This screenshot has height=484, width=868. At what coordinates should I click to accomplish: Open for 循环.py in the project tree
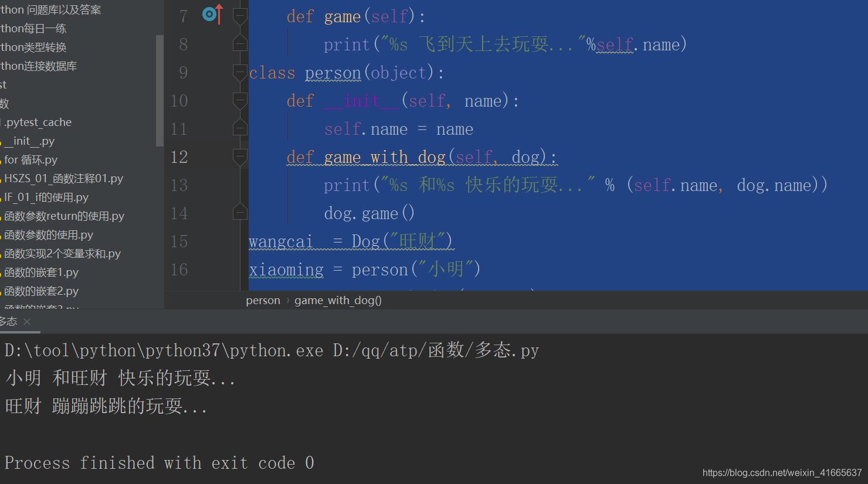click(30, 160)
